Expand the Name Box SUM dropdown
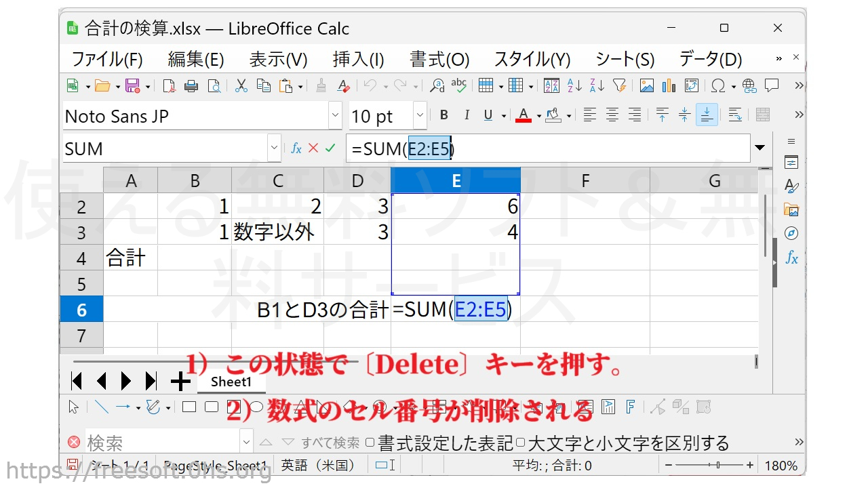This screenshot has width=868, height=488. pyautogui.click(x=274, y=148)
